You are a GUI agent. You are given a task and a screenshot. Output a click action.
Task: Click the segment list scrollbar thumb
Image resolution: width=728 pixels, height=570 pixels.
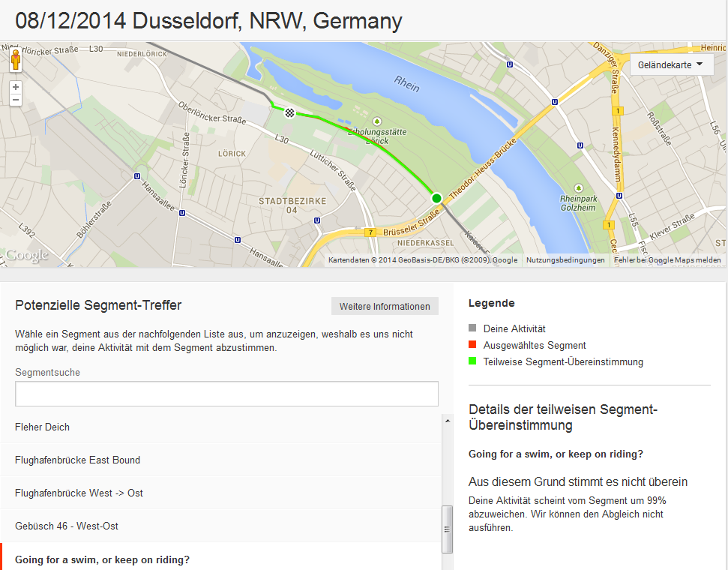448,529
